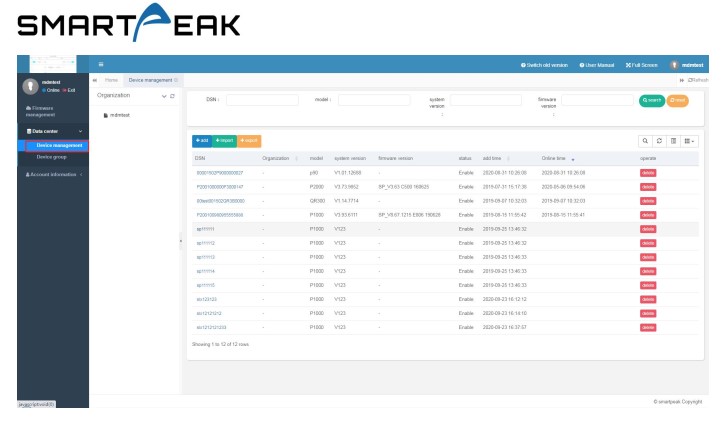Screen dimensions: 725x423
Task: Select the rndmtest organization tree node
Action: (120, 115)
